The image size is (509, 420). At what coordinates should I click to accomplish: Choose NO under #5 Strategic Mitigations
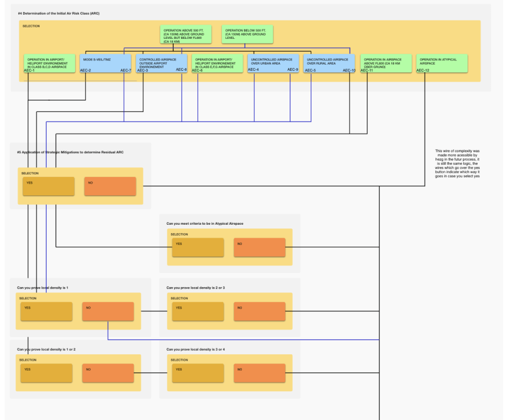pyautogui.click(x=110, y=186)
